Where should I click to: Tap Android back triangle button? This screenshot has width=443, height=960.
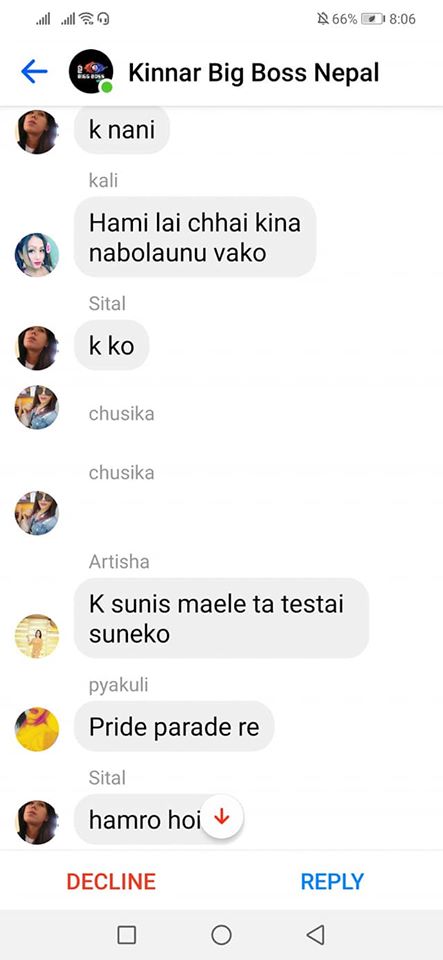(315, 934)
